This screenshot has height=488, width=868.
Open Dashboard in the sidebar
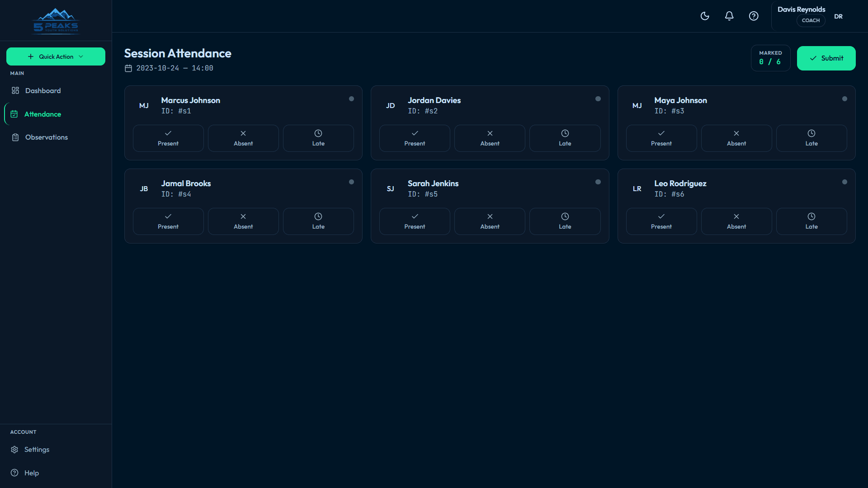pyautogui.click(x=56, y=91)
